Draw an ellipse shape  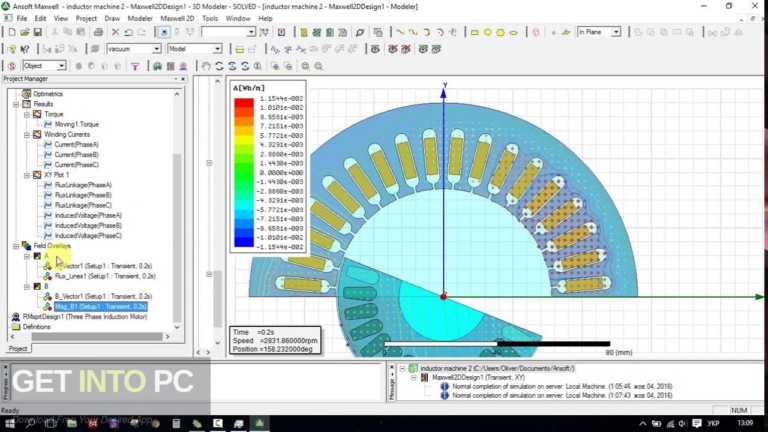pyautogui.click(x=513, y=32)
